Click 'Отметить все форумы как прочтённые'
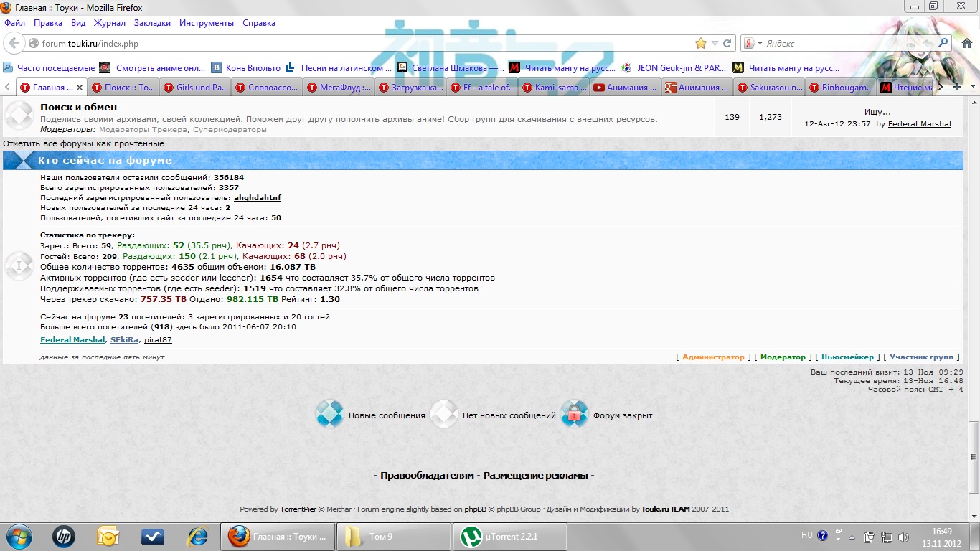This screenshot has height=551, width=980. click(x=83, y=144)
